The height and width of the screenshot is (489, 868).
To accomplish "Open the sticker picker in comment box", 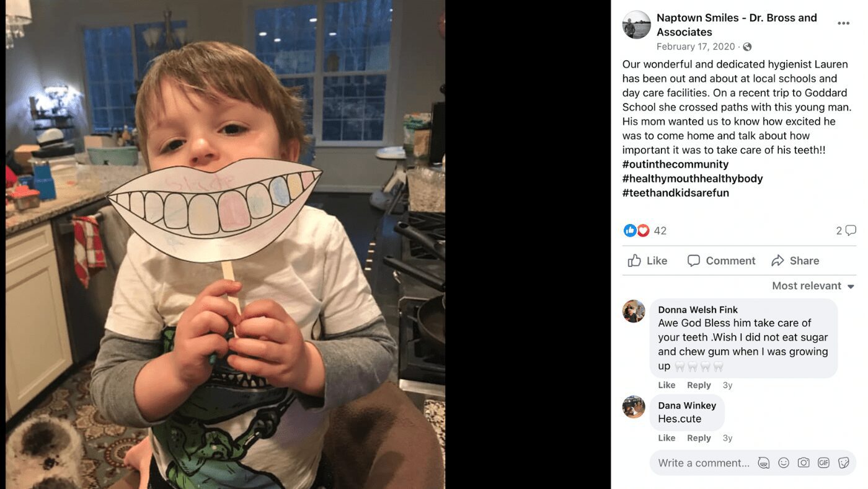I will tap(843, 463).
